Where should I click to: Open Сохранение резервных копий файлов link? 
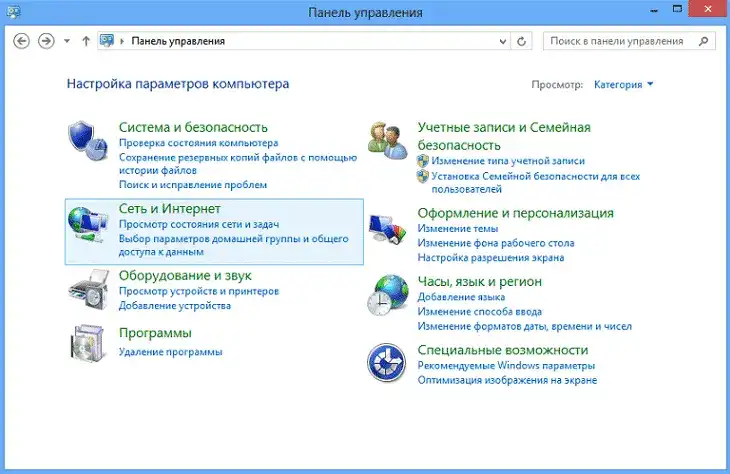[238, 164]
